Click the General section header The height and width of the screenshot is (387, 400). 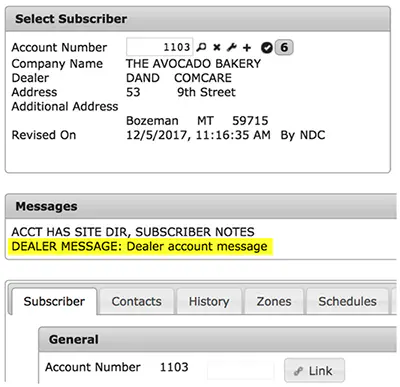(x=217, y=339)
